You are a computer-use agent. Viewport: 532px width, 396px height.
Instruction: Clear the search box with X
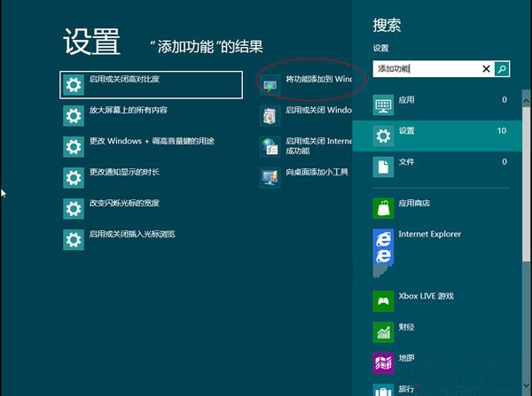tap(486, 69)
